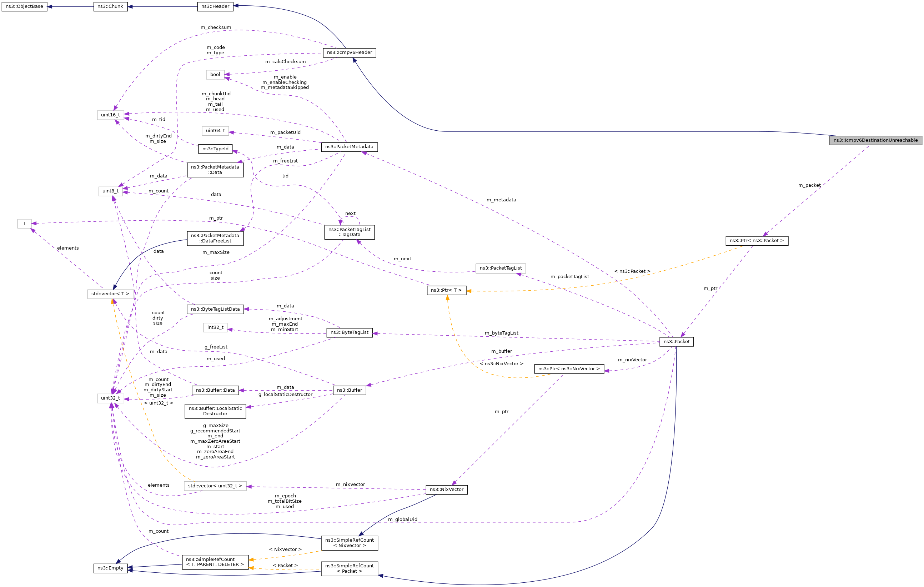The image size is (924, 587).
Task: Open the ns3::TypeId node
Action: (215, 149)
